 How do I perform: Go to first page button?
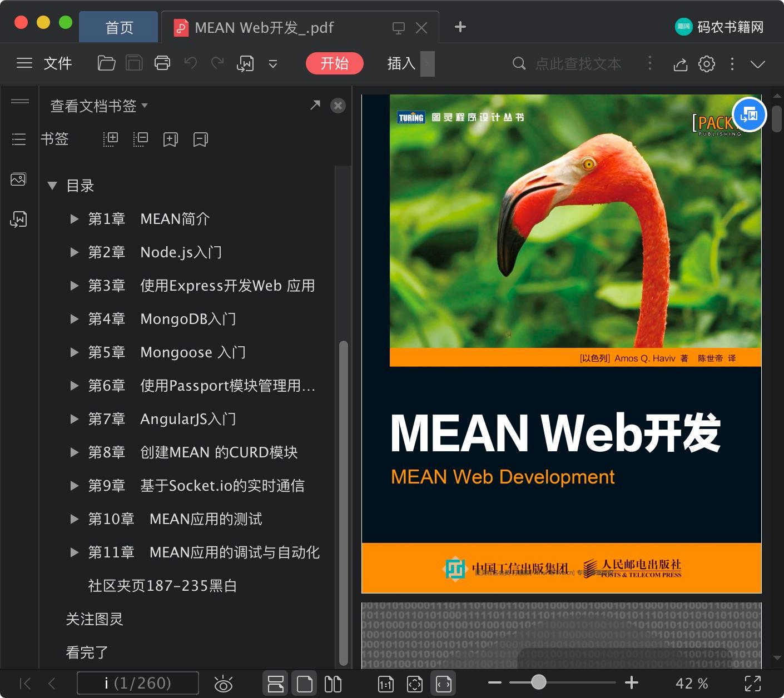click(x=25, y=683)
